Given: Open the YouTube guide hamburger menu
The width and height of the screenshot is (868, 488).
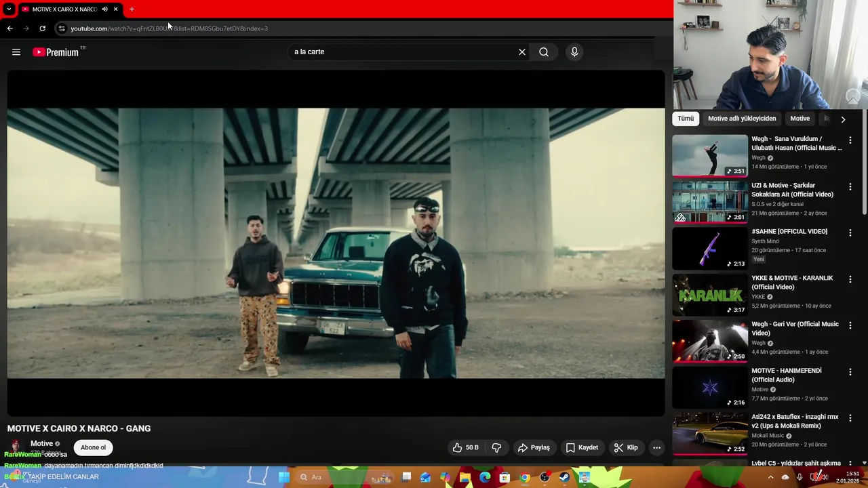Looking at the screenshot, I should (16, 52).
